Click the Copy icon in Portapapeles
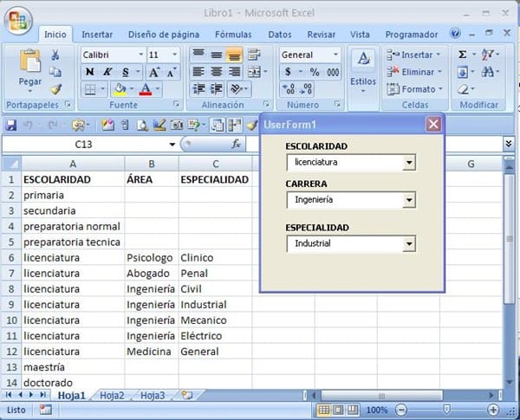The height and width of the screenshot is (420, 520). [55, 72]
